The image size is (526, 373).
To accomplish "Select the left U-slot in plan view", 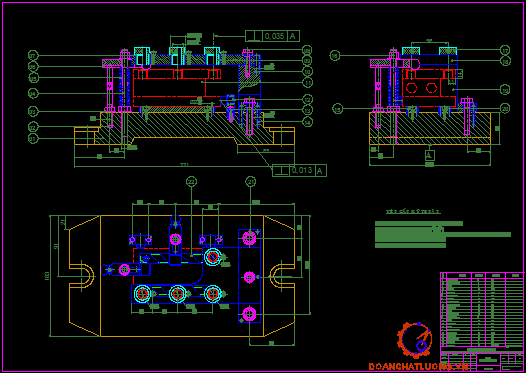I will [x=82, y=276].
